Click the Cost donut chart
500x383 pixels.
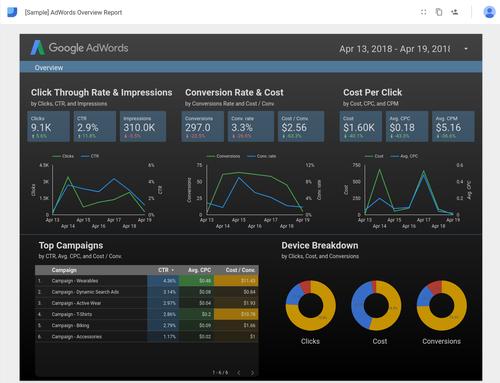pyautogui.click(x=376, y=305)
